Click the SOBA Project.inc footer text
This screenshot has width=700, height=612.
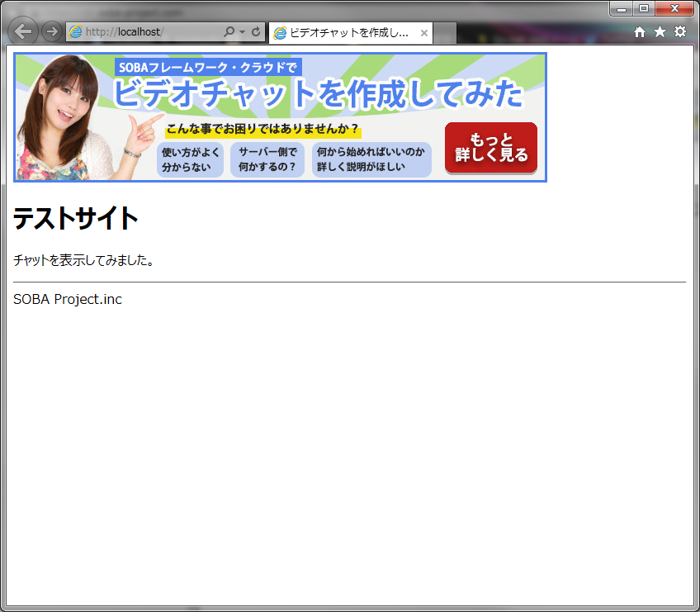point(68,299)
